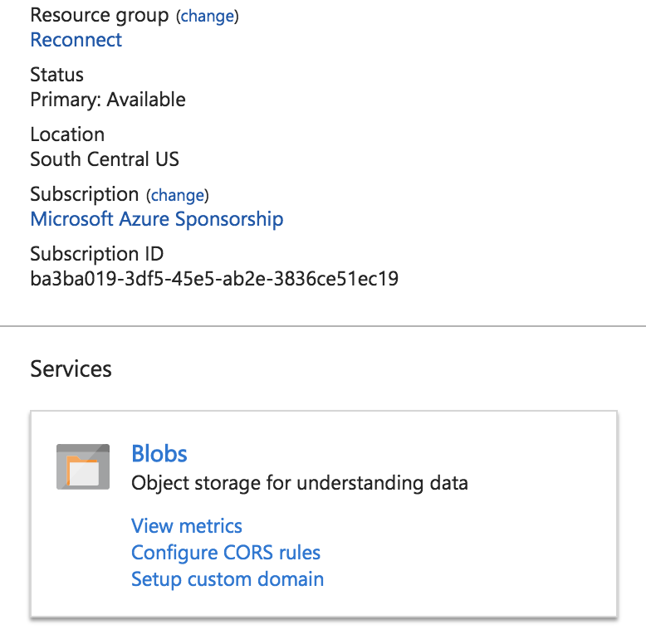The image size is (646, 644).
Task: Open Configure CORS rules
Action: click(226, 553)
